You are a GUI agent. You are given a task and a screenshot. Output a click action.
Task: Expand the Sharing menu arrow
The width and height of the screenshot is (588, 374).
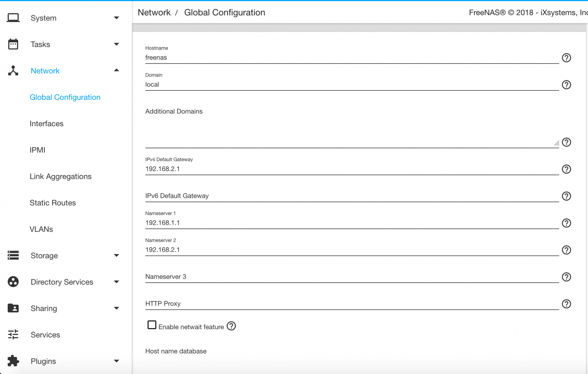[116, 308]
